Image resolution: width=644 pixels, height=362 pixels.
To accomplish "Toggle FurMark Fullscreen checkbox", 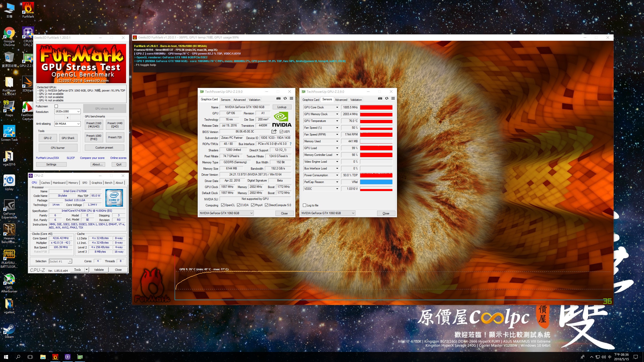I will point(56,106).
